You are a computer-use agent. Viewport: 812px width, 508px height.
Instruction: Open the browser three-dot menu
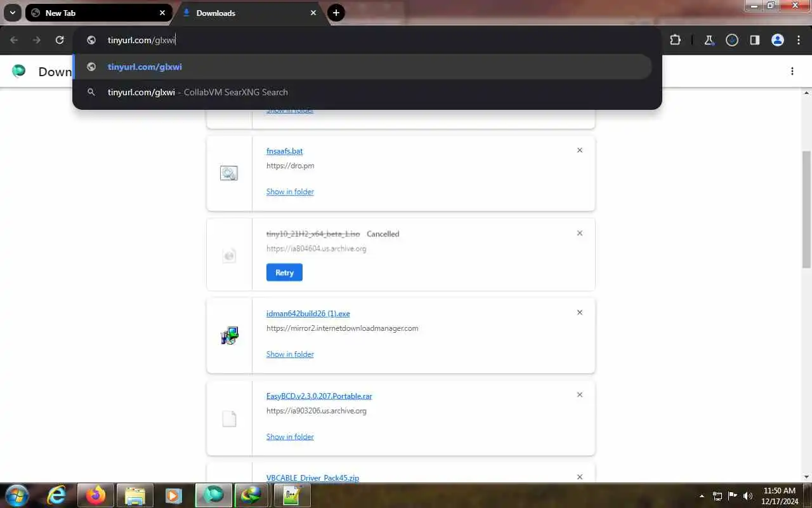(798, 40)
